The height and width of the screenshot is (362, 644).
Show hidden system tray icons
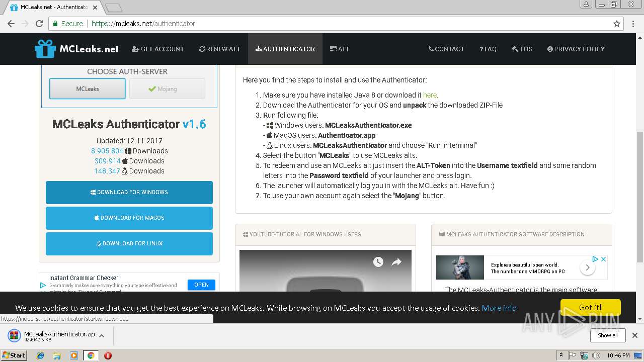coord(561,355)
